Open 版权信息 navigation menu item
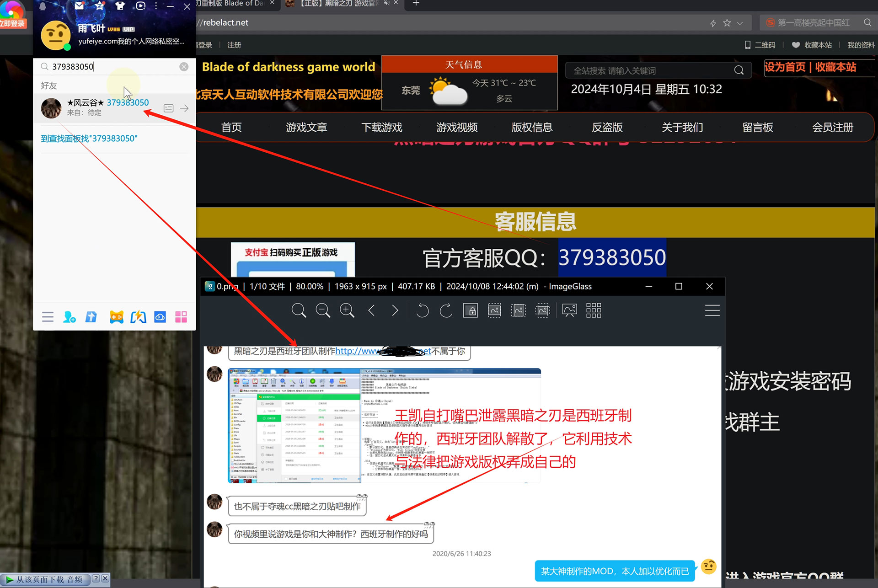878x588 pixels. tap(532, 128)
